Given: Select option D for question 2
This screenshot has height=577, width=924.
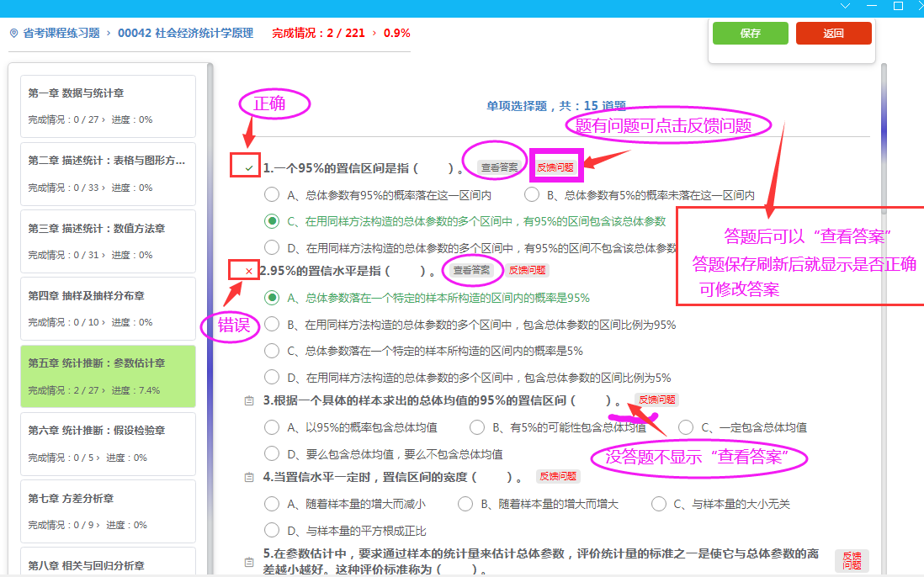Looking at the screenshot, I should (272, 378).
